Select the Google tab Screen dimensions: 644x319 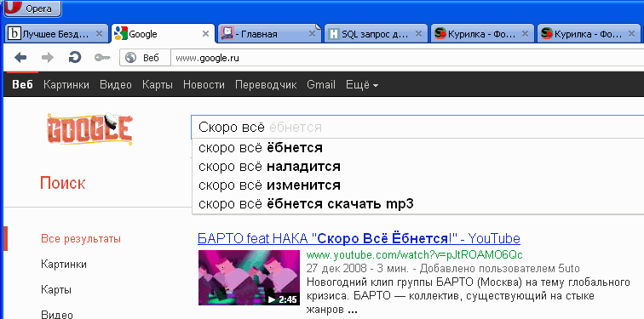(163, 34)
